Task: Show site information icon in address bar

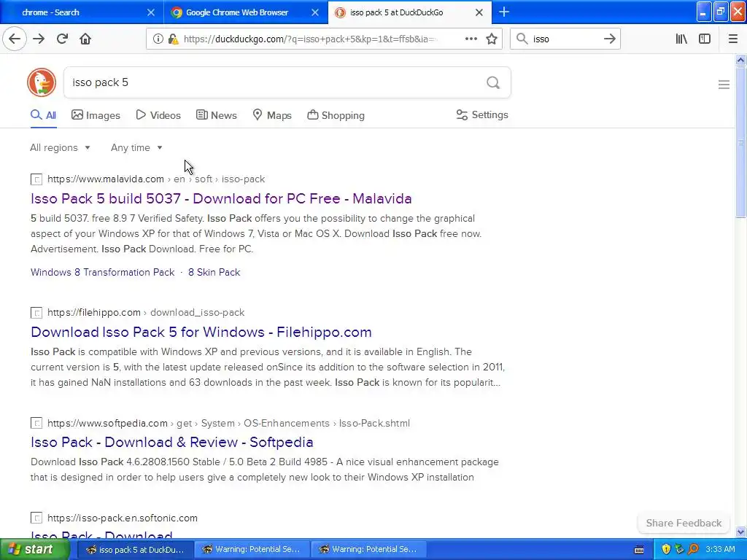Action: (158, 39)
